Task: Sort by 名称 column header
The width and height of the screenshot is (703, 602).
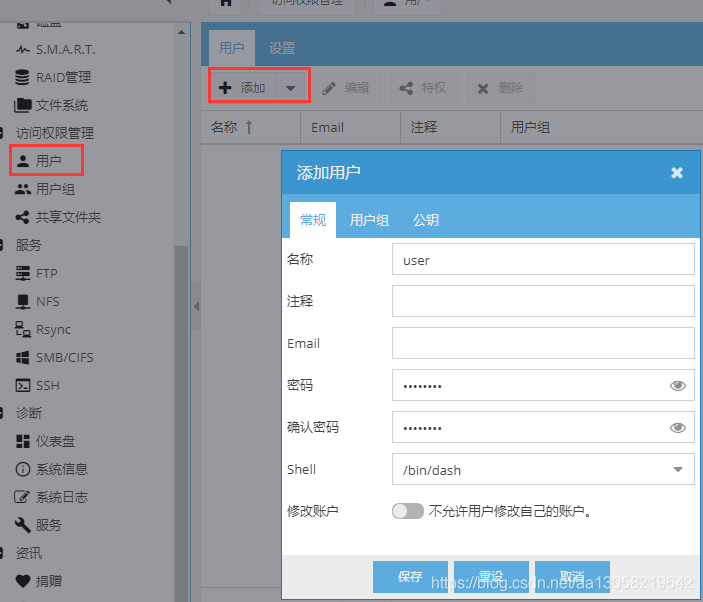Action: coord(250,127)
